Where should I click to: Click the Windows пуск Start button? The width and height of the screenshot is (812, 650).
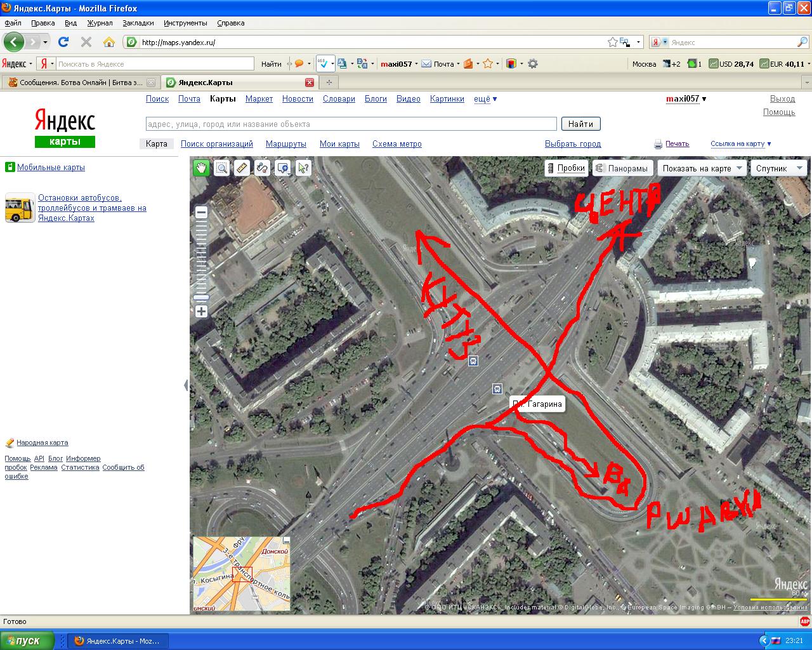pos(29,640)
